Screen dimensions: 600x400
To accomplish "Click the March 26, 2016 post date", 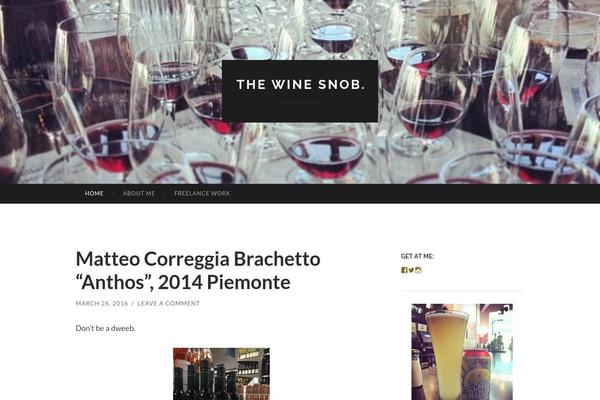I will (102, 303).
